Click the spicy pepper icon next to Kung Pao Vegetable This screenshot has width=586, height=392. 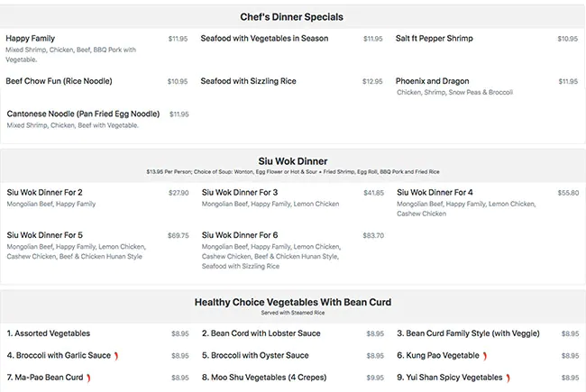(485, 356)
